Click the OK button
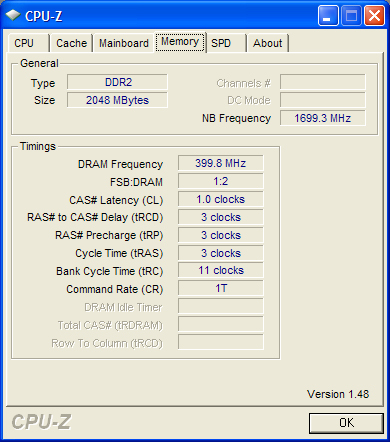 point(346,423)
